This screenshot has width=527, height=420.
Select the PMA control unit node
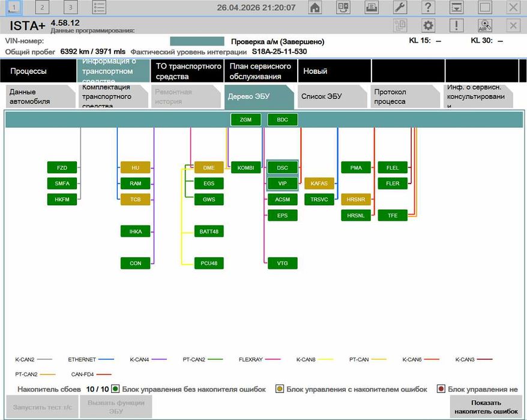click(356, 167)
